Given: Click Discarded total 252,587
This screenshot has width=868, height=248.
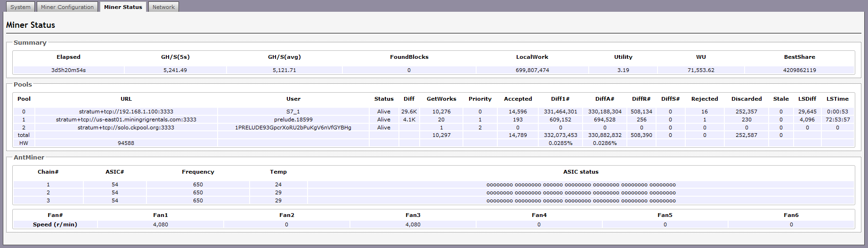Looking at the screenshot, I should (x=746, y=135).
